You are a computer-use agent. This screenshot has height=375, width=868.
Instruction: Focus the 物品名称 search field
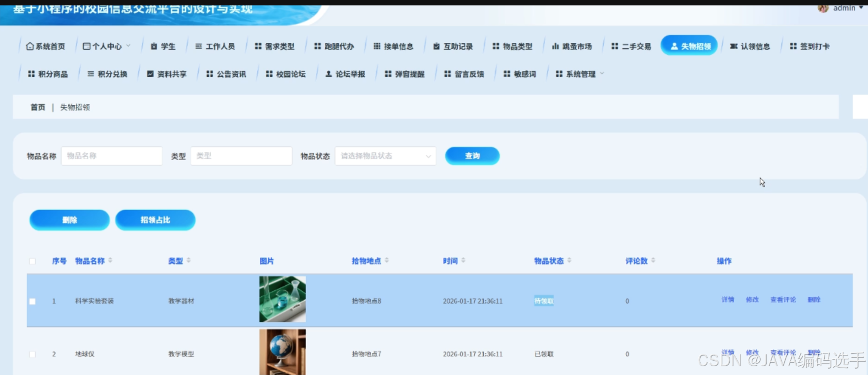(x=112, y=156)
